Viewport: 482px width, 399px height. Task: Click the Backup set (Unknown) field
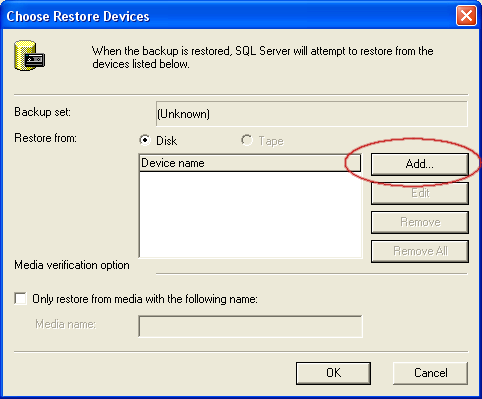click(x=312, y=114)
